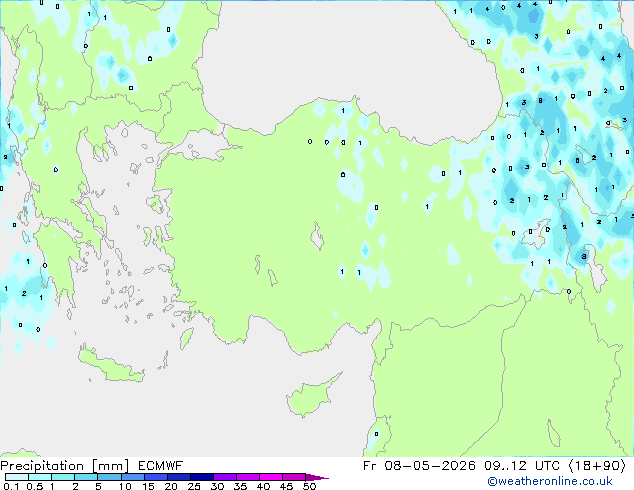Click the 'Precipitation' title word
Image resolution: width=634 pixels, height=490 pixels.
pyautogui.click(x=42, y=466)
